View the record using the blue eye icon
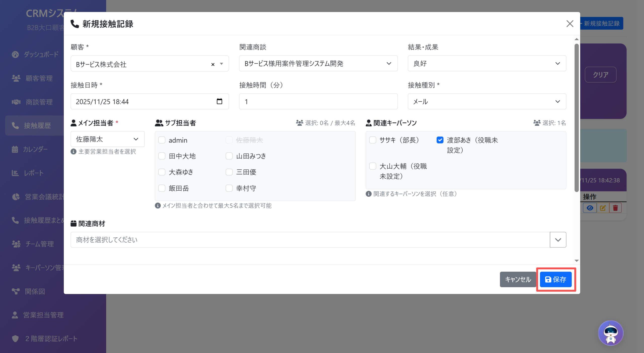 coord(590,208)
